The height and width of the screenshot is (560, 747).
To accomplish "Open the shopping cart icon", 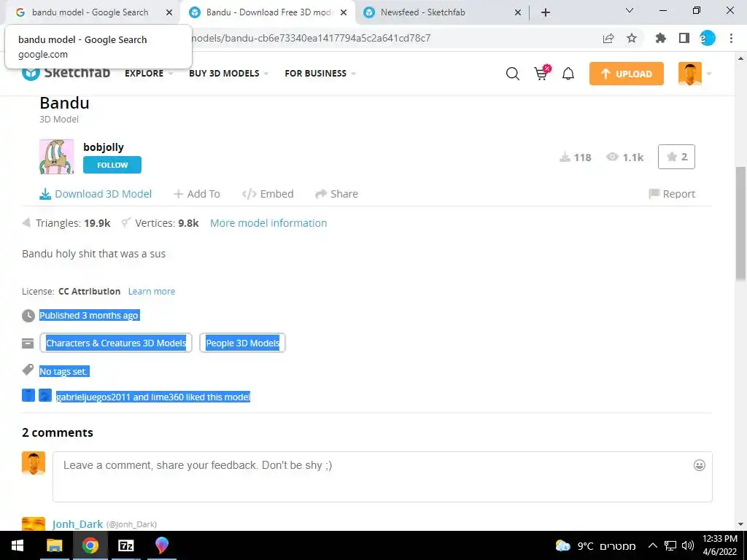I will coord(542,73).
